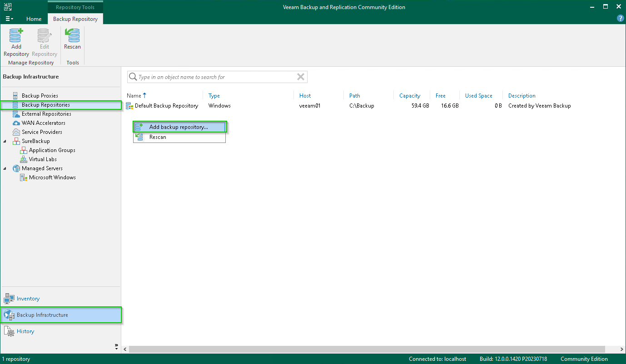Image resolution: width=626 pixels, height=364 pixels.
Task: Sort list by Name column header
Action: click(134, 96)
